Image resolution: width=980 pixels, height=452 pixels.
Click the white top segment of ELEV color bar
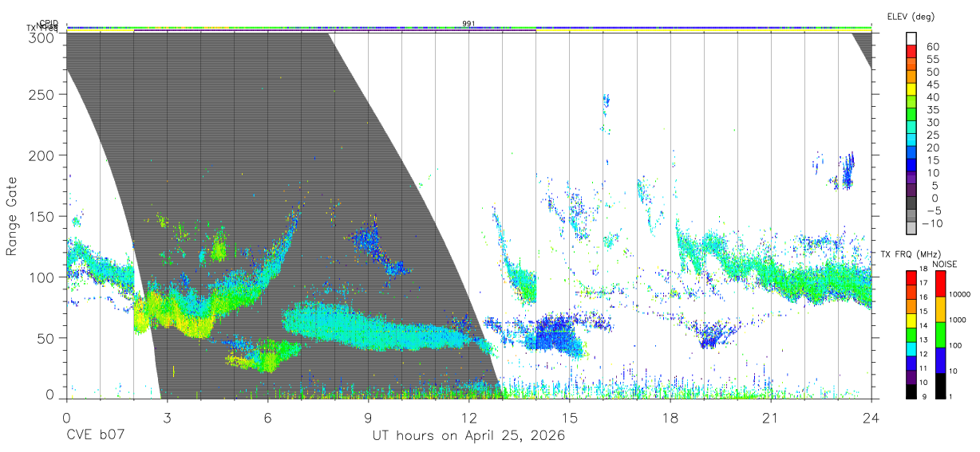(x=911, y=39)
